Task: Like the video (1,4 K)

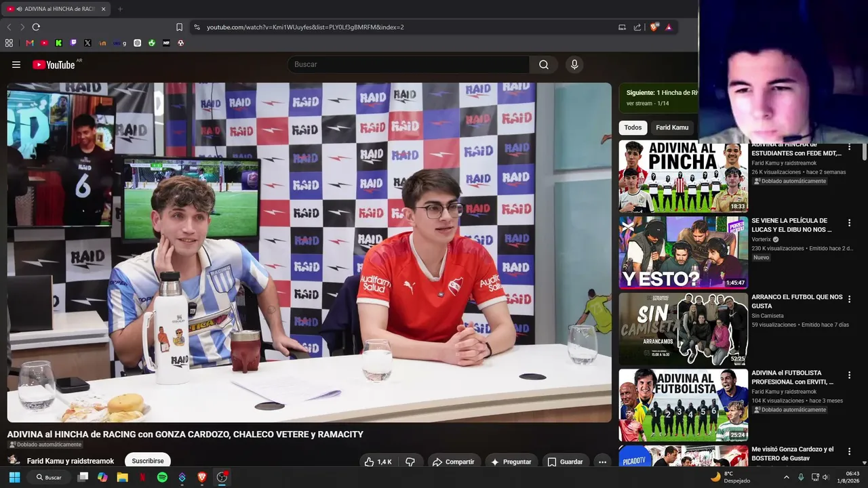Action: [x=378, y=462]
